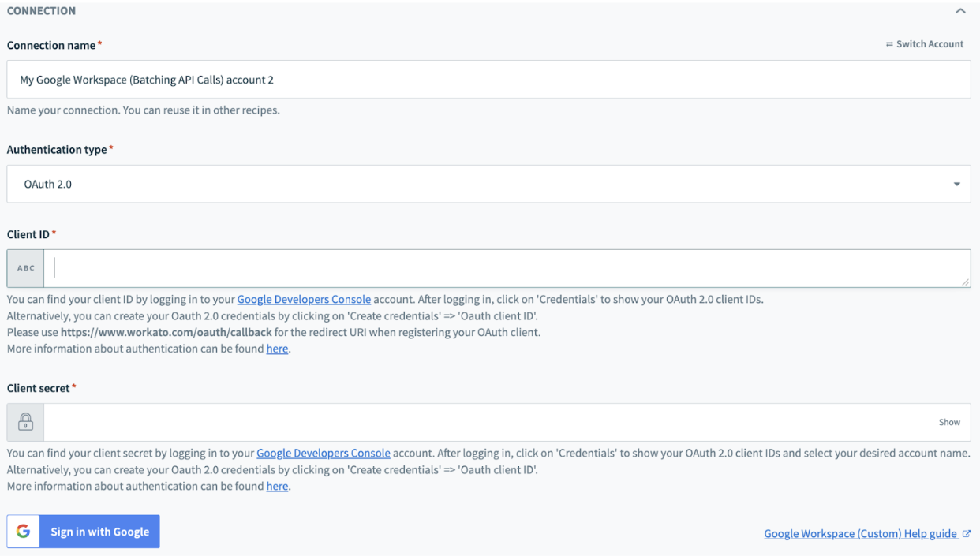Switch Account to use a different login

coord(930,43)
